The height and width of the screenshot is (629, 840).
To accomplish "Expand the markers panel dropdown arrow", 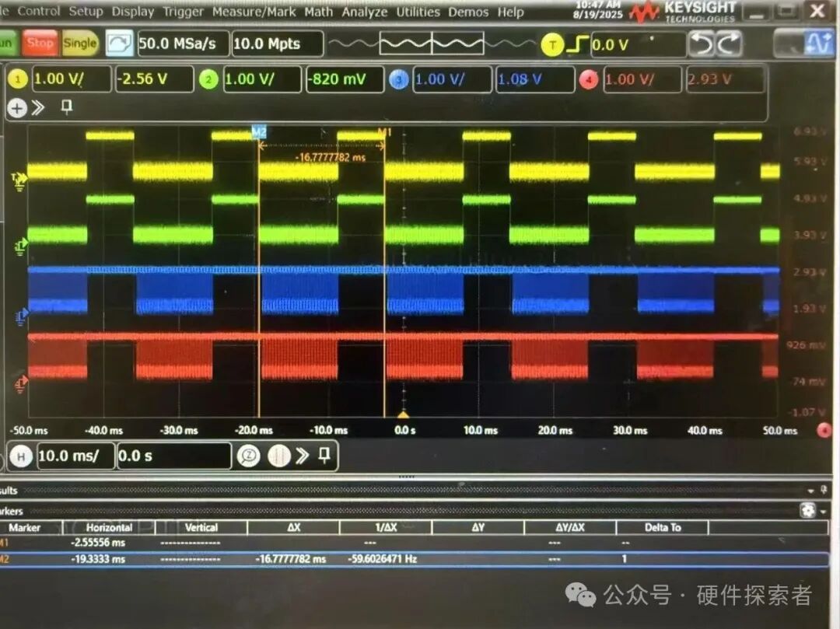I will (824, 512).
